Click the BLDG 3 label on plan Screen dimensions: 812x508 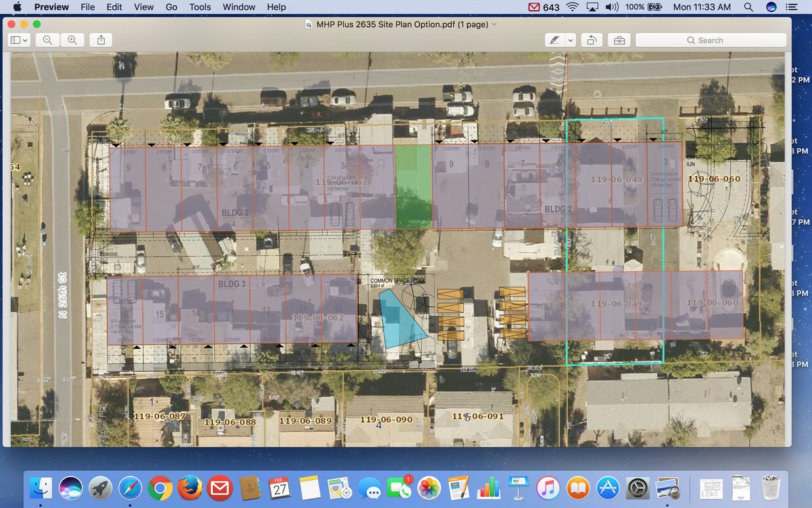pos(232,284)
